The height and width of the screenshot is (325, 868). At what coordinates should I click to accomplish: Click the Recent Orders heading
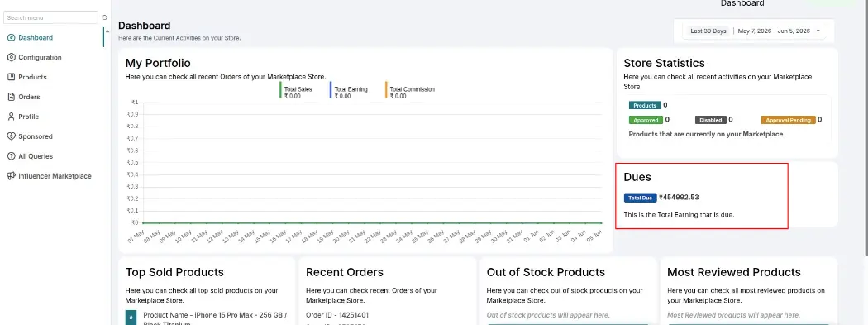(x=345, y=272)
